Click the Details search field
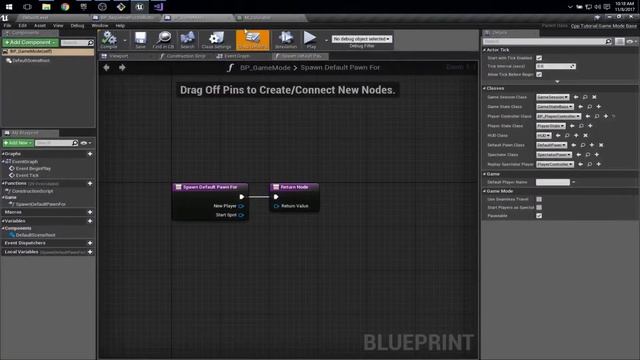640x360 pixels. coord(543,41)
